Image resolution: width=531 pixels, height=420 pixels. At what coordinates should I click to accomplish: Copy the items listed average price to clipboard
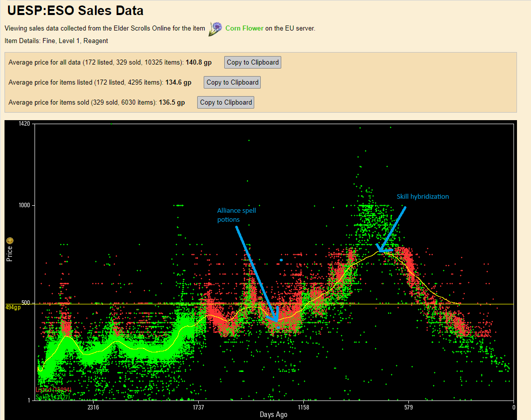(232, 82)
